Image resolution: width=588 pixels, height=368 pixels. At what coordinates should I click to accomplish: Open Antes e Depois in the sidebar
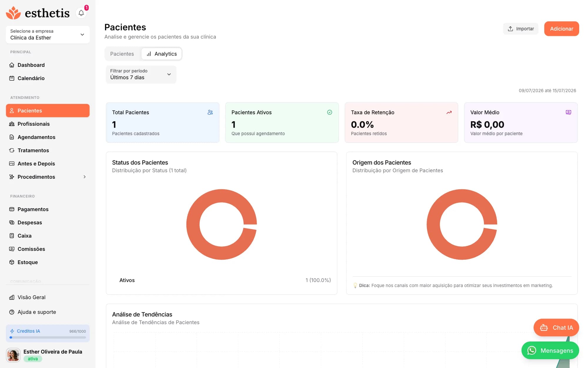tap(48, 164)
